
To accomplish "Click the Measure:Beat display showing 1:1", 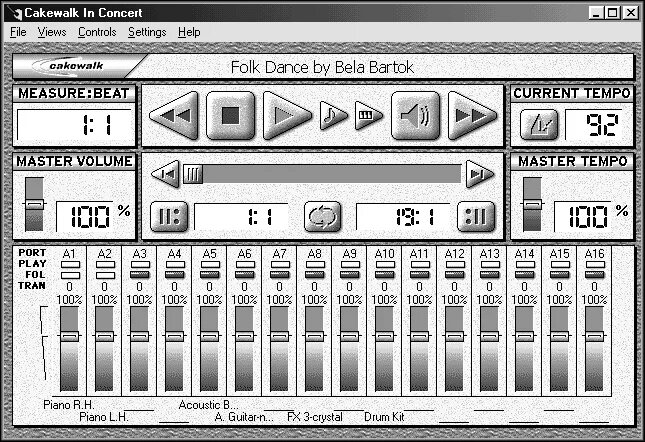I will (x=74, y=125).
